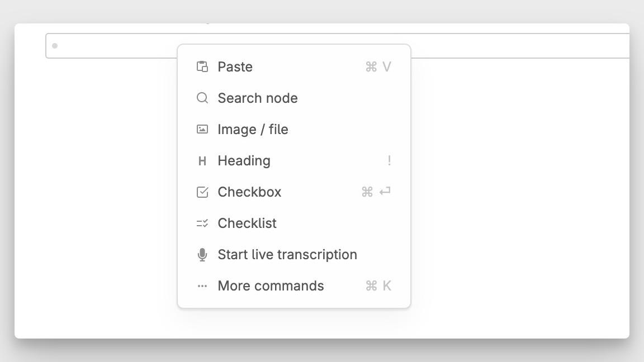
Task: Click the clipboard Paste icon
Action: coord(202,66)
